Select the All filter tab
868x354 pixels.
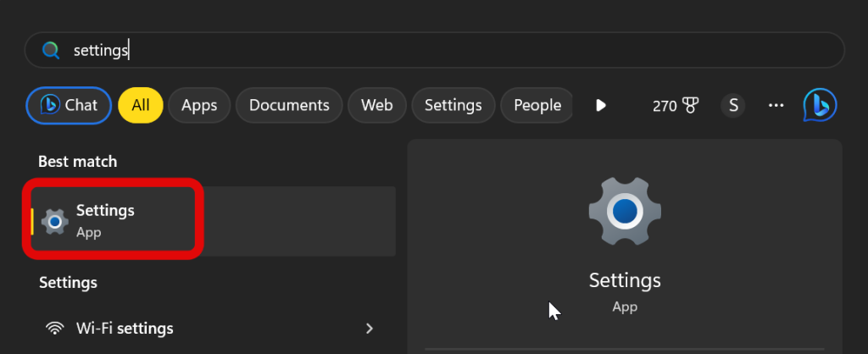141,106
